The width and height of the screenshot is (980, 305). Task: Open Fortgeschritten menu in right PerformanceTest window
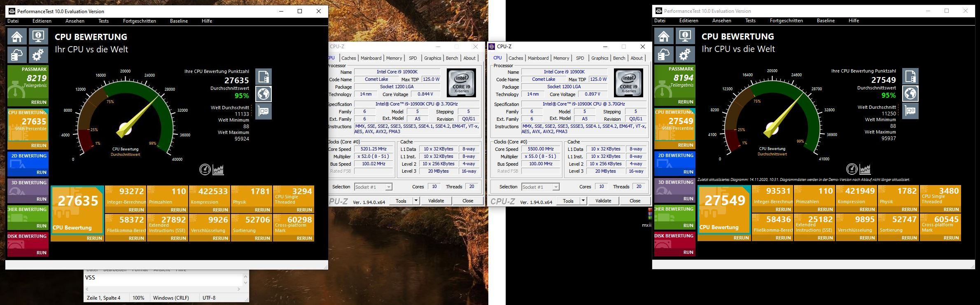point(786,21)
